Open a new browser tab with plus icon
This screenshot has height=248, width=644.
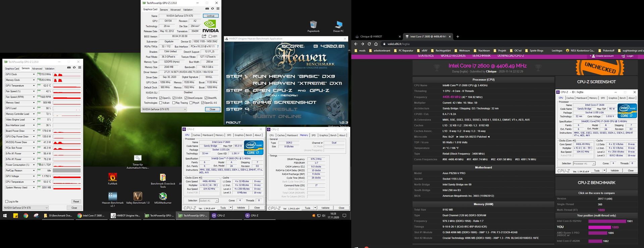coord(458,36)
